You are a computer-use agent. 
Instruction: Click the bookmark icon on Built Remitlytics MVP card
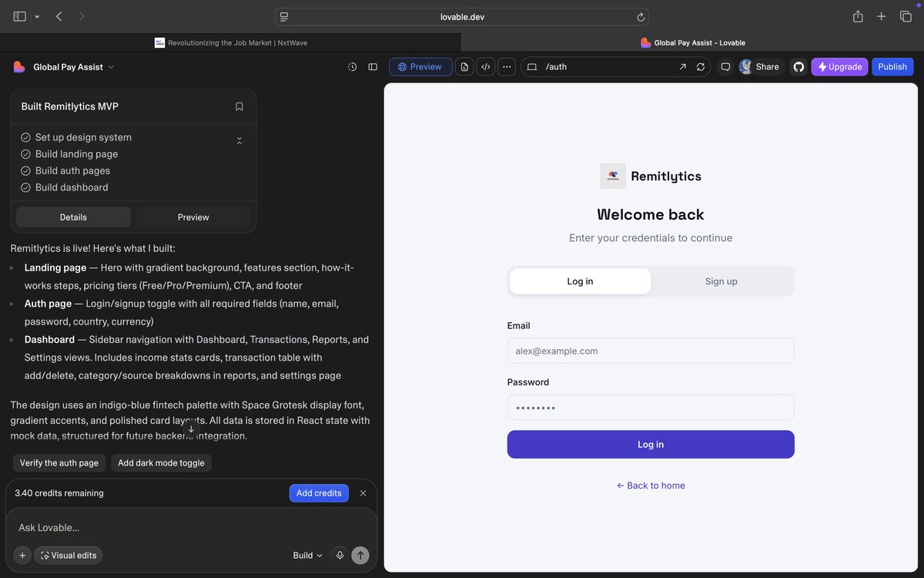click(239, 106)
